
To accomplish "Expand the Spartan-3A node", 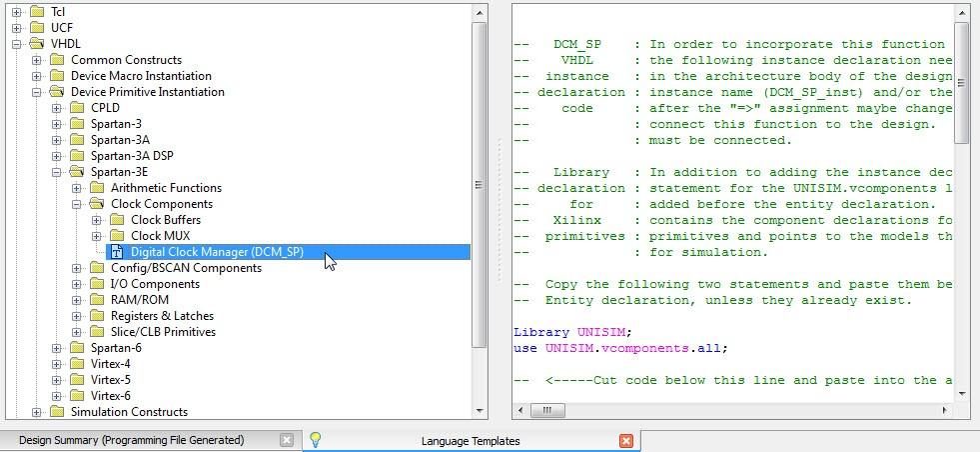I will [56, 140].
